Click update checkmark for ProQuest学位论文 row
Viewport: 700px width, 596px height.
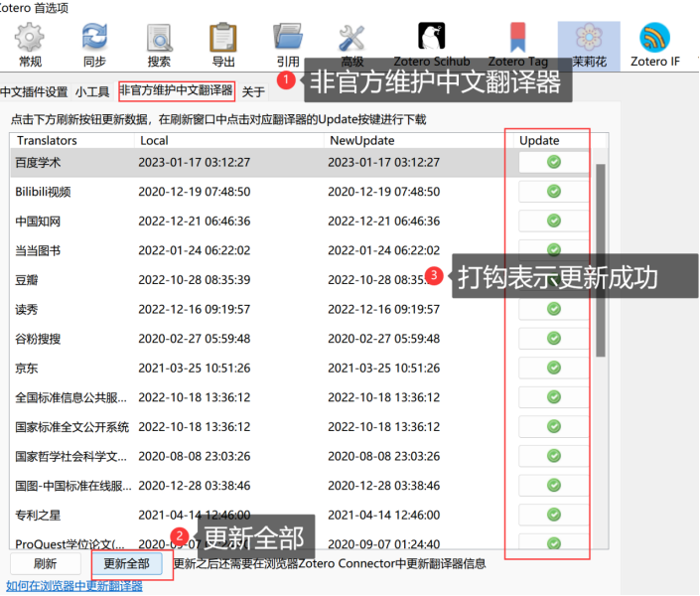tap(554, 543)
